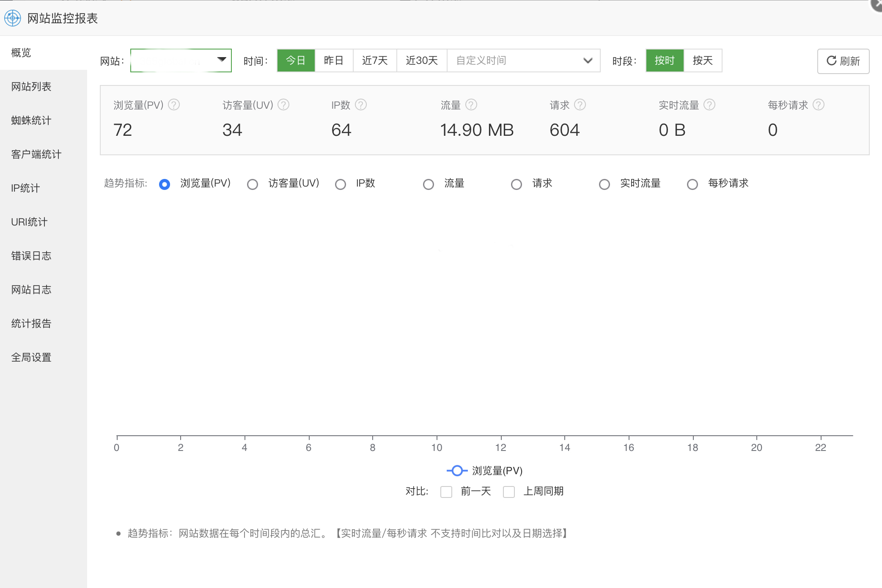
Task: Select the 请求 trend radio button
Action: [x=517, y=184]
